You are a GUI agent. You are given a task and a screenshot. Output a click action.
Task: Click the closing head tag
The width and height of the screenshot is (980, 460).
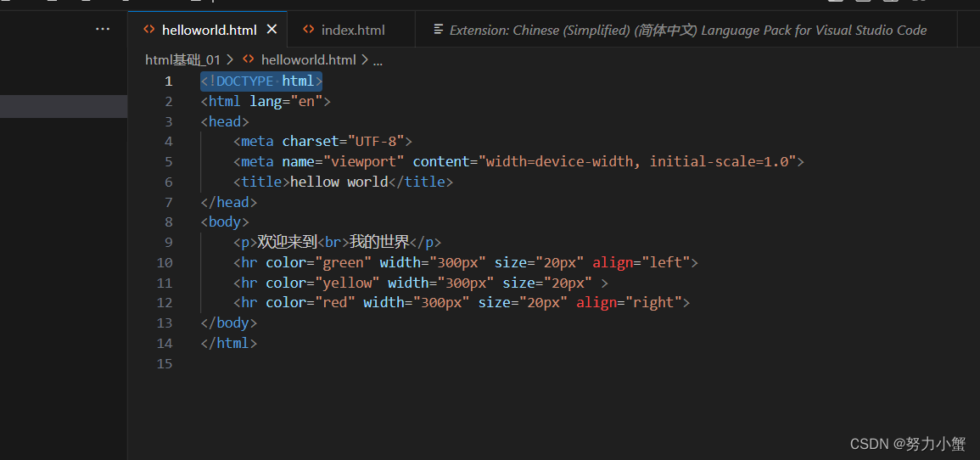229,202
